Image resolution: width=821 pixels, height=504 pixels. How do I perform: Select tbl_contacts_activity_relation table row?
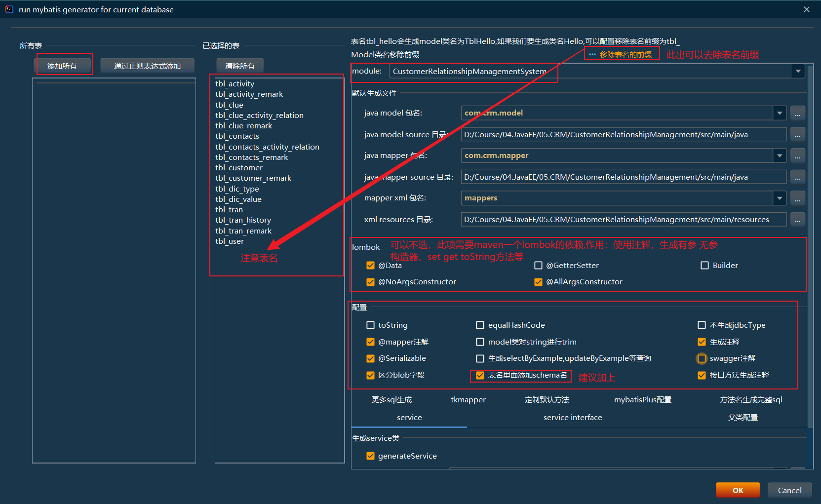[279, 147]
